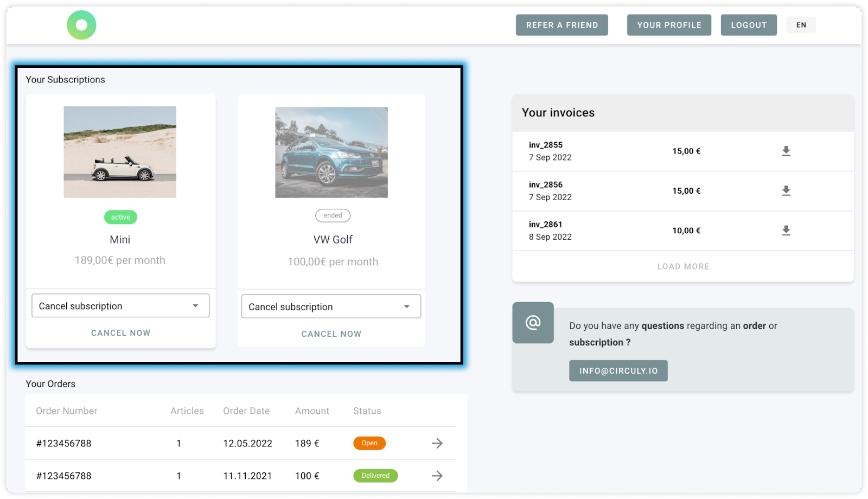
Task: Load more invoices
Action: click(683, 266)
